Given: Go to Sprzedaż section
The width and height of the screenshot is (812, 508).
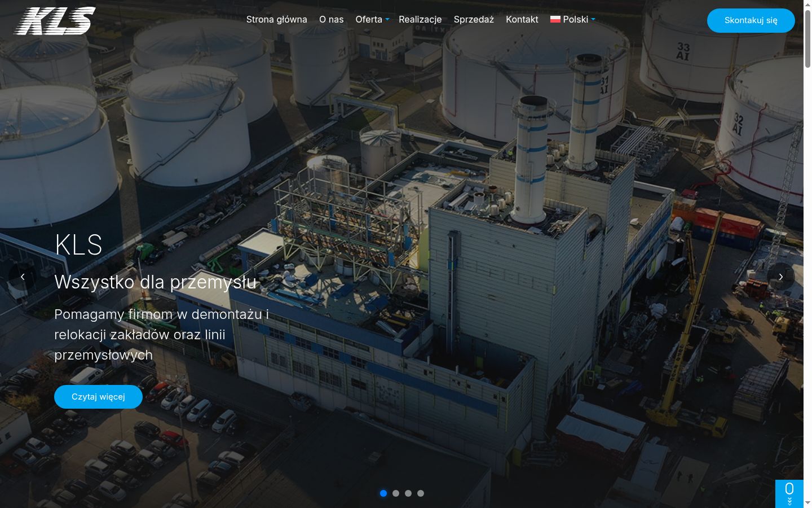Looking at the screenshot, I should click(x=474, y=19).
